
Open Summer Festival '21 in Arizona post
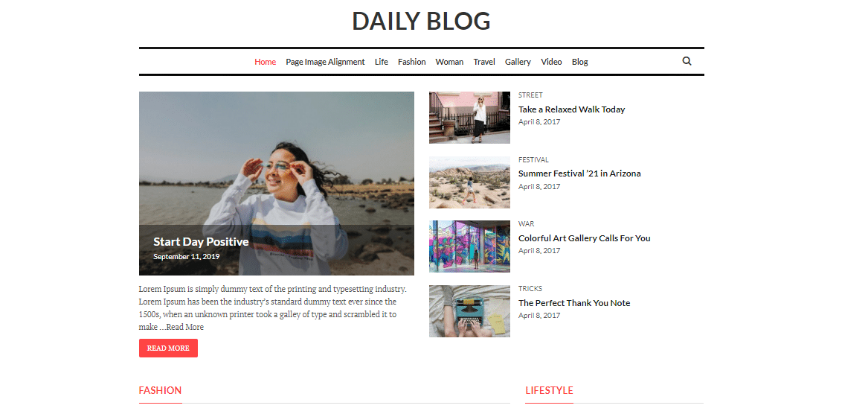click(x=579, y=173)
